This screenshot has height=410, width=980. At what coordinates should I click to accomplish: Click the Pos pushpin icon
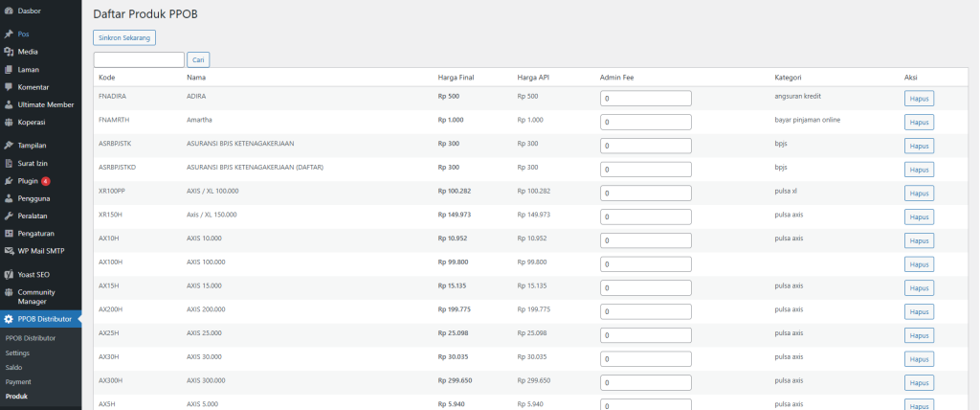pyautogui.click(x=9, y=34)
